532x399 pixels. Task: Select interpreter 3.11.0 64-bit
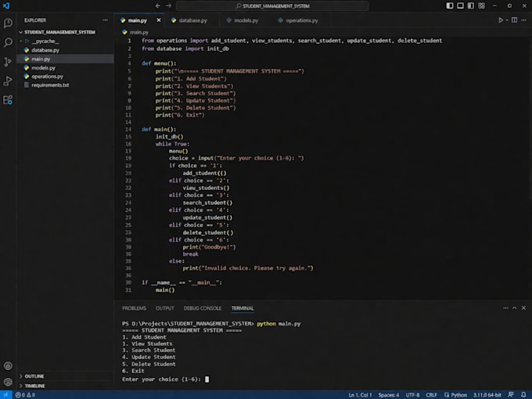487,395
